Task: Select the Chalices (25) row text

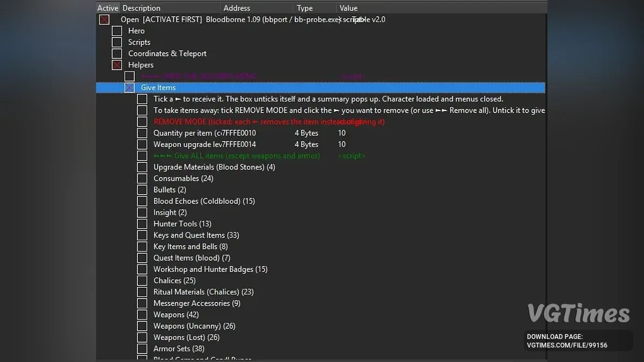Action: pyautogui.click(x=174, y=280)
